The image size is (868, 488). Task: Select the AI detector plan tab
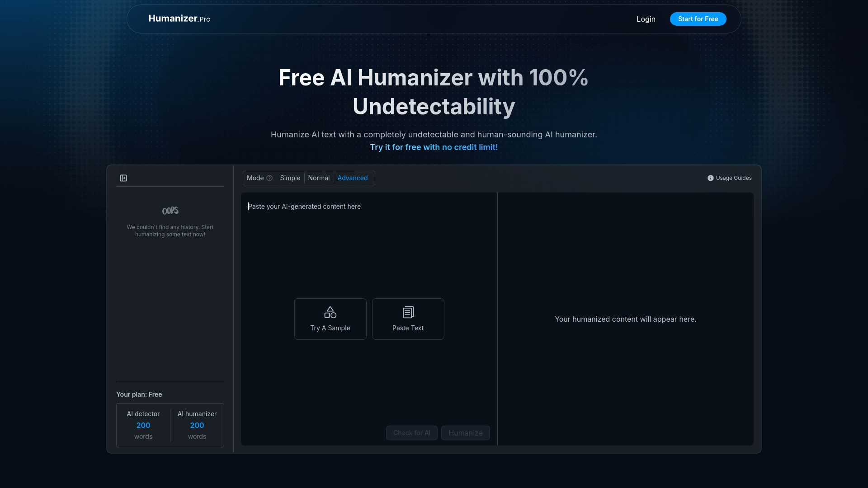[x=143, y=413]
